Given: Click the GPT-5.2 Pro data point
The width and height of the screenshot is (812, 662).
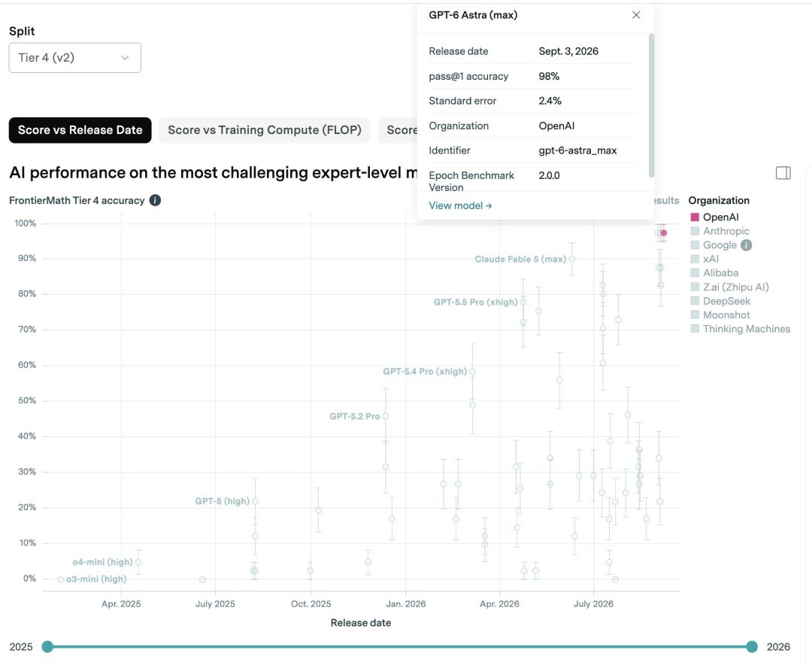Looking at the screenshot, I should (385, 416).
